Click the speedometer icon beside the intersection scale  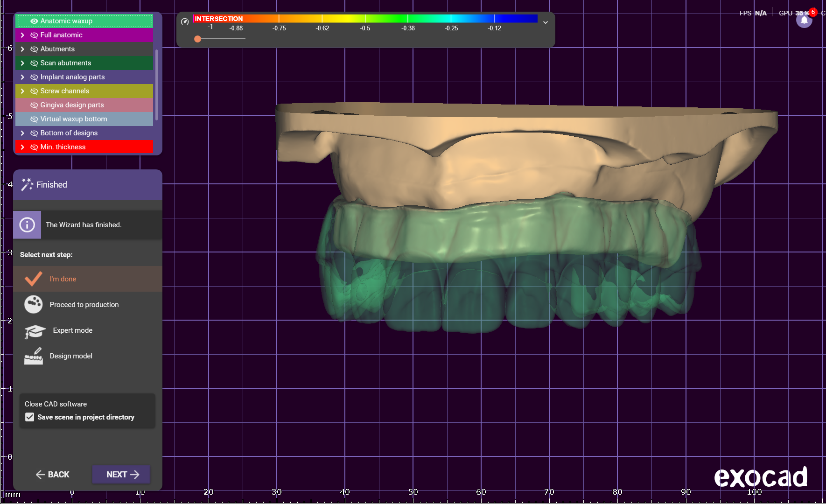click(x=185, y=21)
